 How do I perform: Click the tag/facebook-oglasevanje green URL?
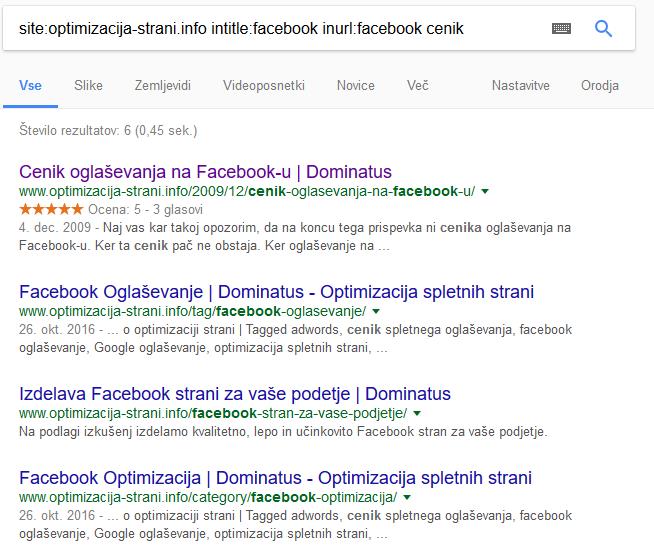click(x=193, y=311)
